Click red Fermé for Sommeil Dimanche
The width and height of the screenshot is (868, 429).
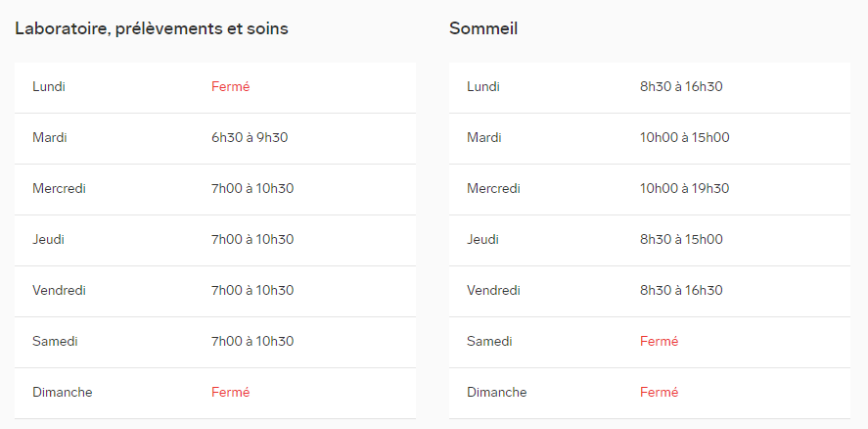click(660, 393)
